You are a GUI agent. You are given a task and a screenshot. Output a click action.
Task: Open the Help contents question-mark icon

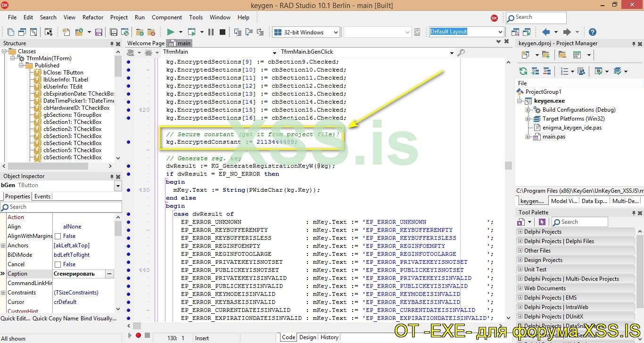pyautogui.click(x=593, y=32)
